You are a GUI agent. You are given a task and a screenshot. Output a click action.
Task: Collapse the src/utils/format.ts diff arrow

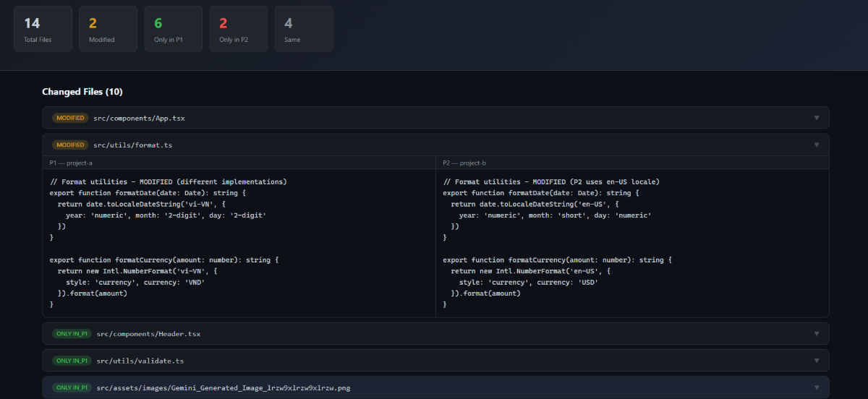(817, 145)
